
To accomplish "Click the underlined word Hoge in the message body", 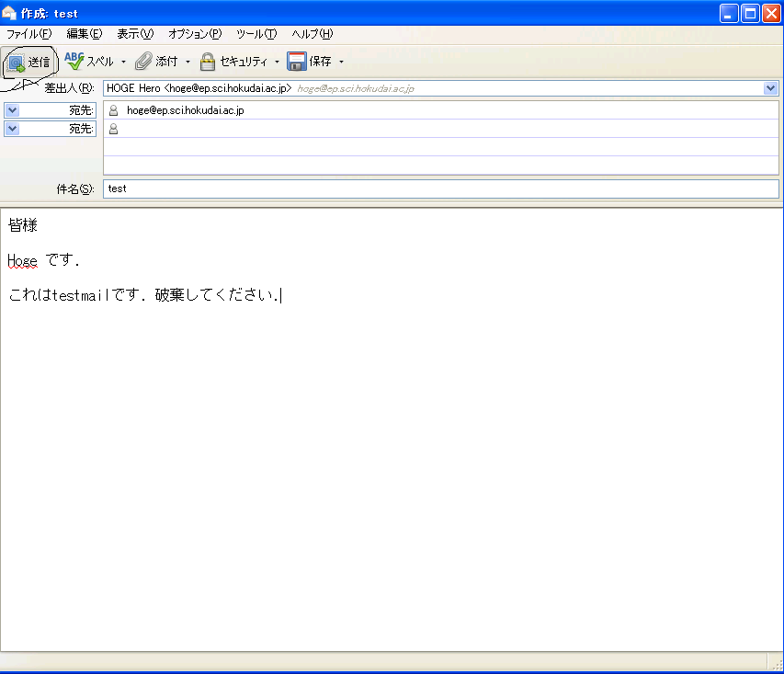I will 23,261.
